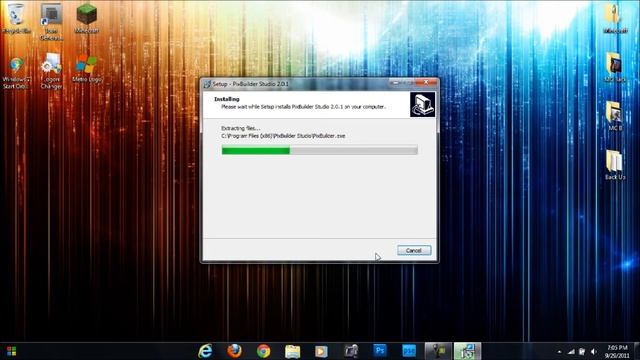Screen dimensions: 640x360
Task: Open the PSE taskbar icon
Action: pyautogui.click(x=409, y=351)
